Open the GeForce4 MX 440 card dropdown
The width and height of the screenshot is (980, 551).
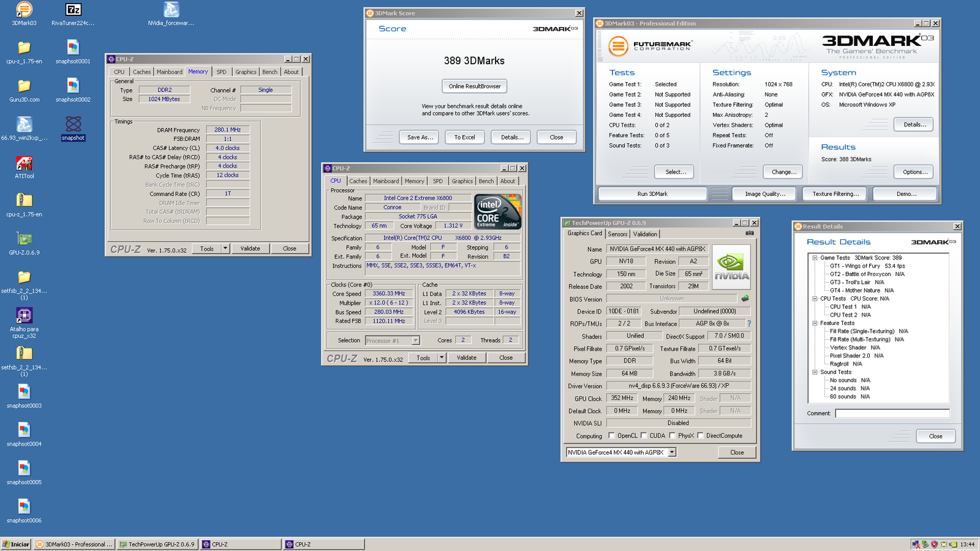tap(672, 452)
